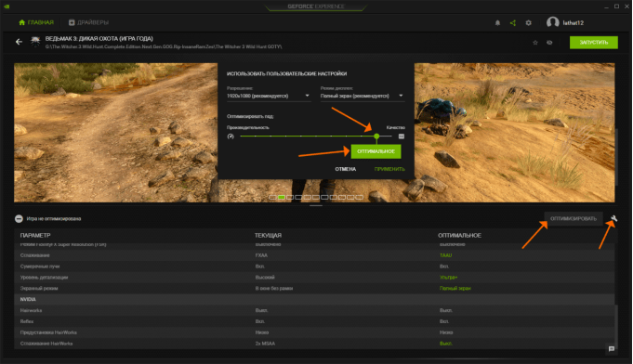Screen dimensions: 633x364
Task: Click the Сумеречные лучи row label
Action: tap(40, 266)
